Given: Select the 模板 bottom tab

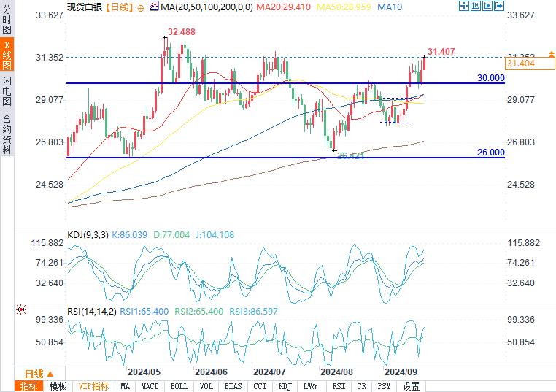Looking at the screenshot, I should tap(58, 386).
